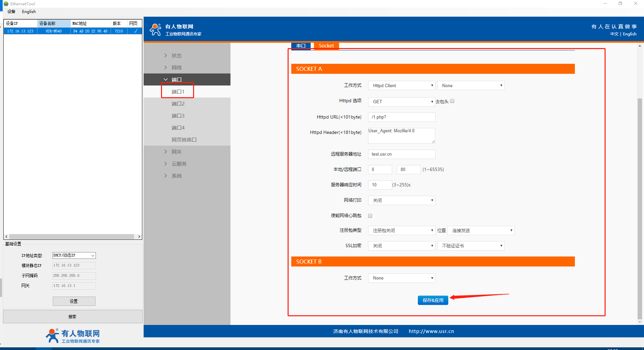Toggle the 使能网络心跳包 checkbox
Viewport: 644px width, 350px height.
[370, 216]
